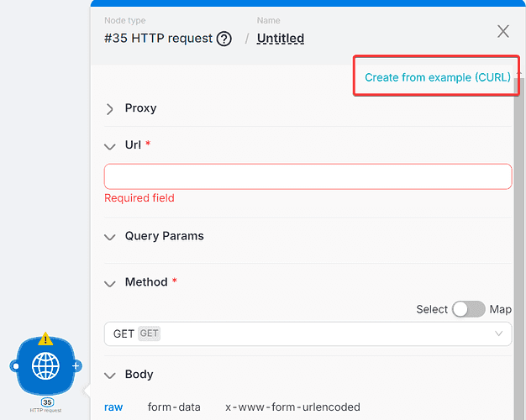Click the left input connector on node
The image size is (526, 420).
(x=14, y=366)
